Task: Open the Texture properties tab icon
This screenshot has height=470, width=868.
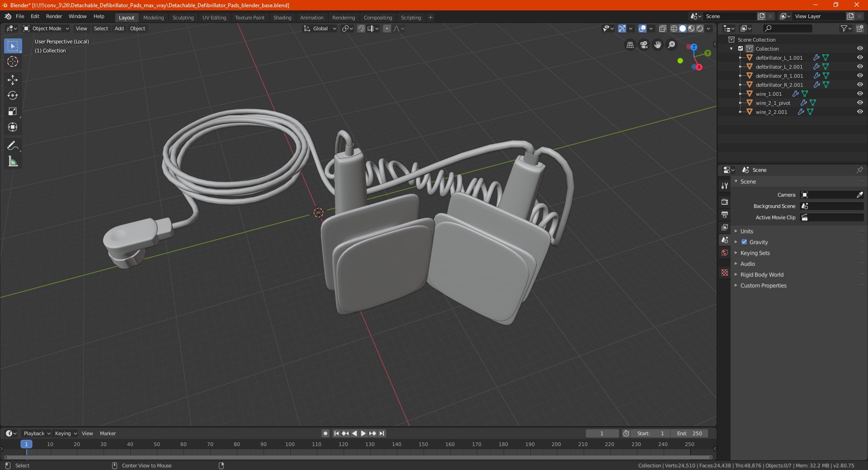Action: pos(725,273)
